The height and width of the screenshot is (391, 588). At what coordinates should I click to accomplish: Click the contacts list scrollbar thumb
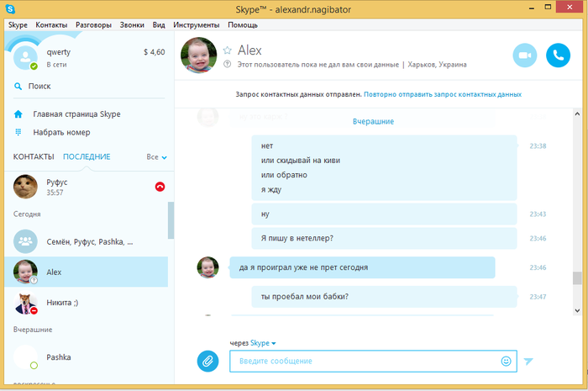[x=171, y=220]
